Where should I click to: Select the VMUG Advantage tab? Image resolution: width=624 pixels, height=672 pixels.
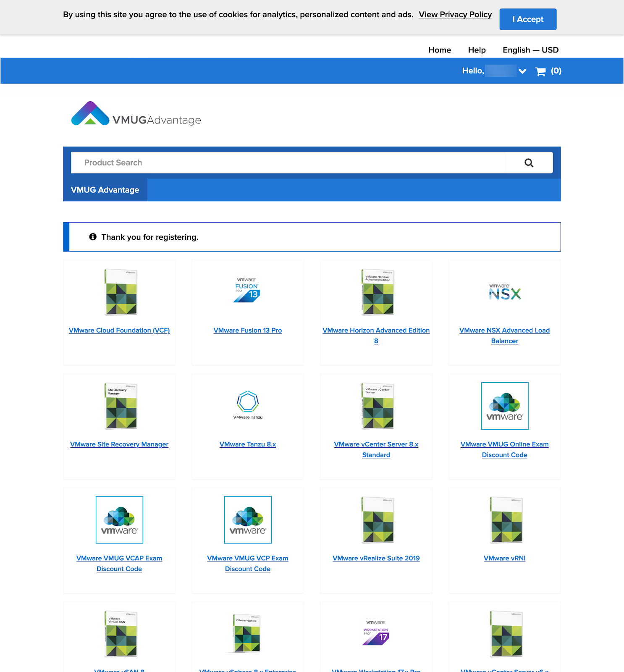105,190
